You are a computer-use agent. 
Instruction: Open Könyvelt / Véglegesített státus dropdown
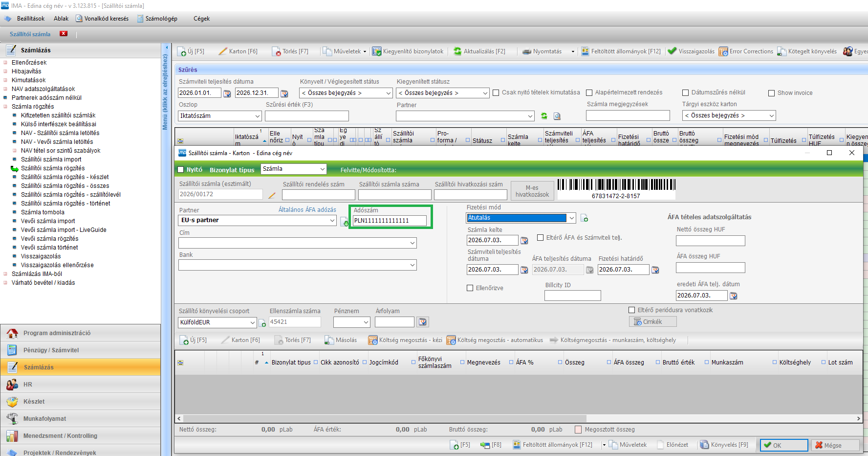346,93
